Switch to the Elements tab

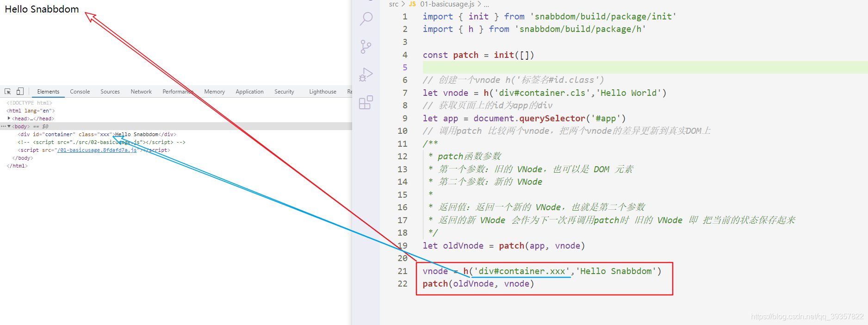pos(48,92)
